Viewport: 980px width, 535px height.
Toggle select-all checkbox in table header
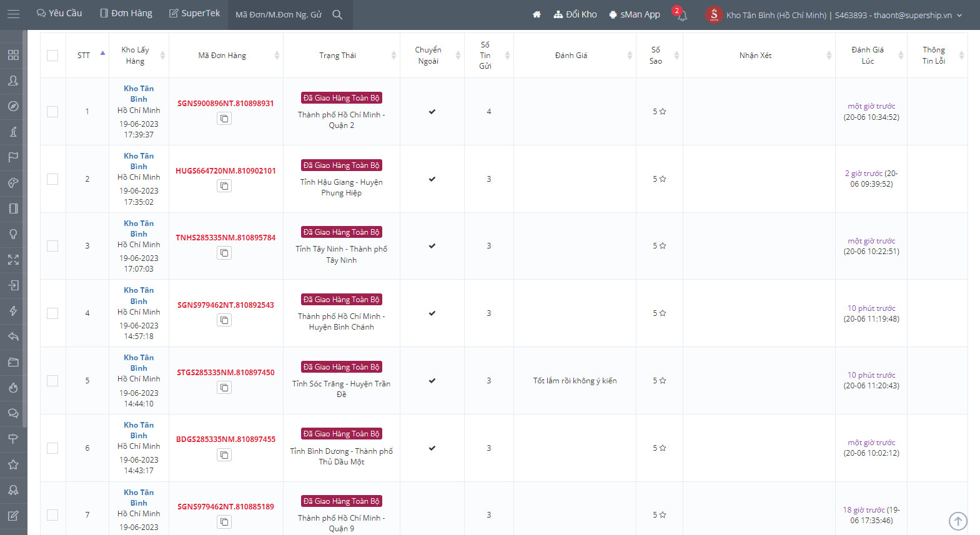pos(52,56)
